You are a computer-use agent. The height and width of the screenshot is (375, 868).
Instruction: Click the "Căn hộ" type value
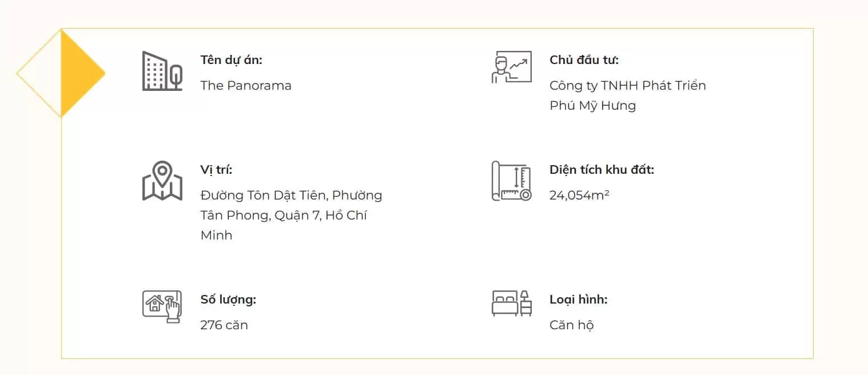coord(571,325)
